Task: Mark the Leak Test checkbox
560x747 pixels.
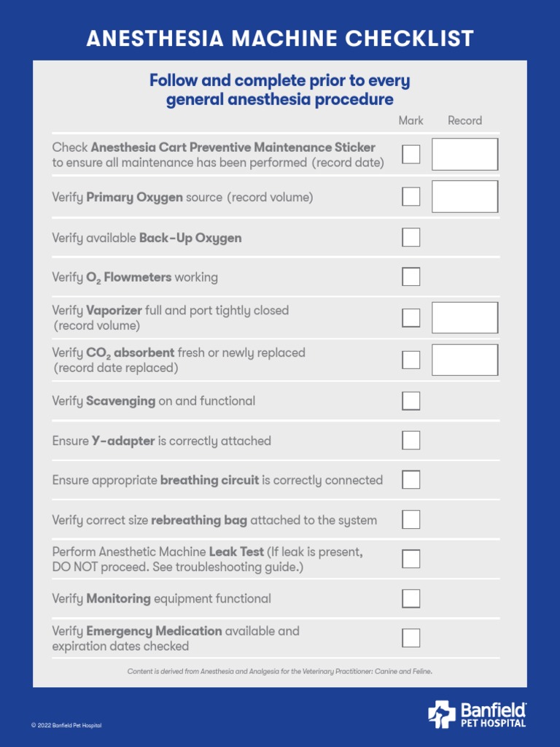Action: 411,560
